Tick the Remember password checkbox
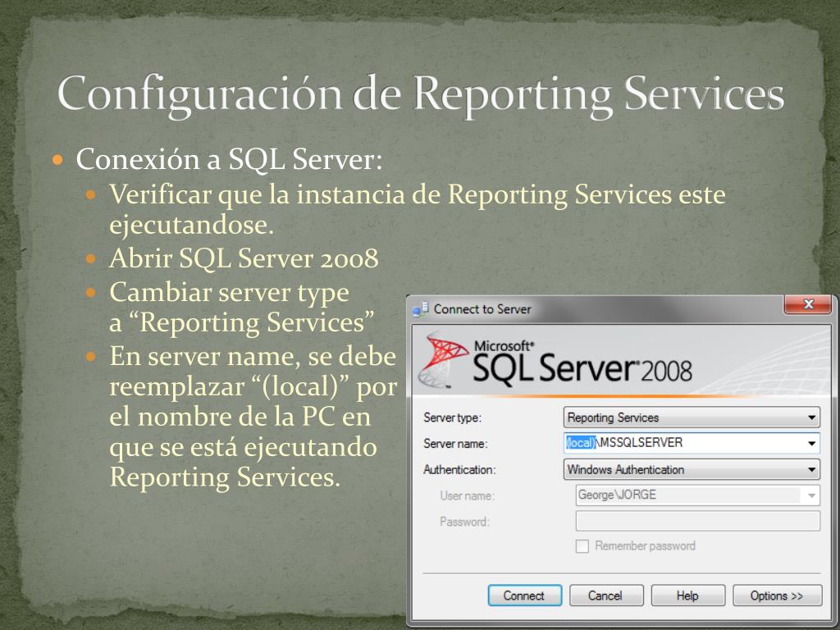 coord(582,546)
